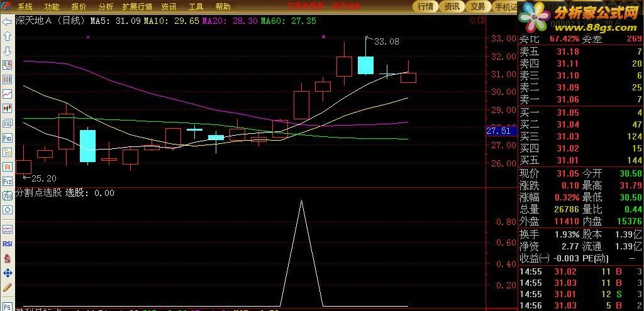
Task: Open the f(x) formula manager icon
Action: tap(7, 195)
